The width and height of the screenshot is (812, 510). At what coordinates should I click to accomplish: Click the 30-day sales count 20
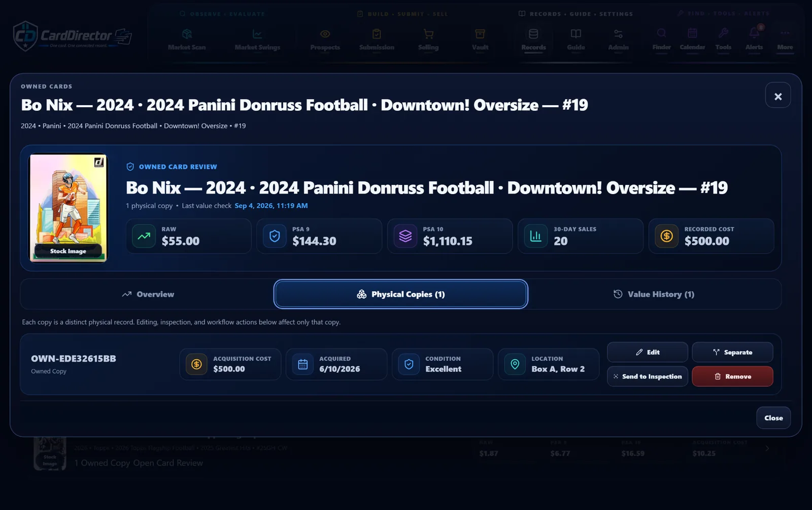pyautogui.click(x=560, y=241)
